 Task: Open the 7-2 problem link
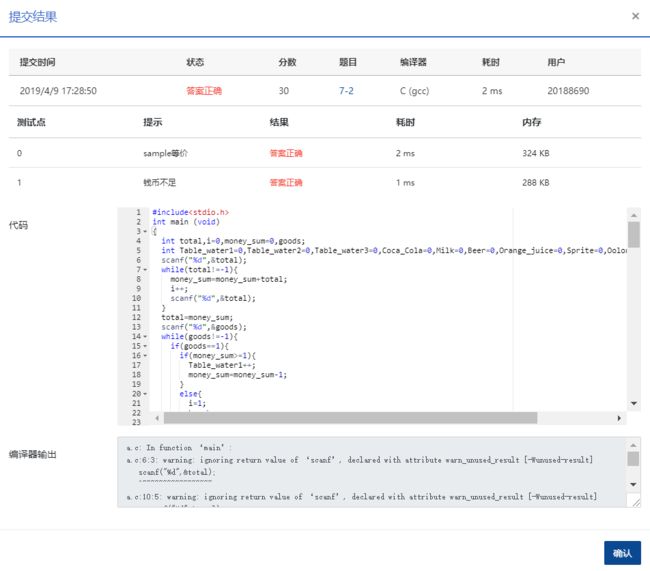pos(346,91)
